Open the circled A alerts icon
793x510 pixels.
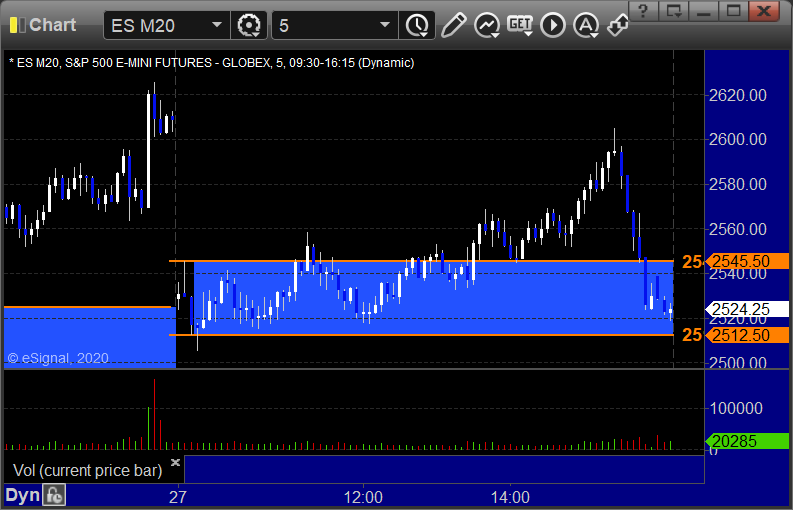point(586,25)
